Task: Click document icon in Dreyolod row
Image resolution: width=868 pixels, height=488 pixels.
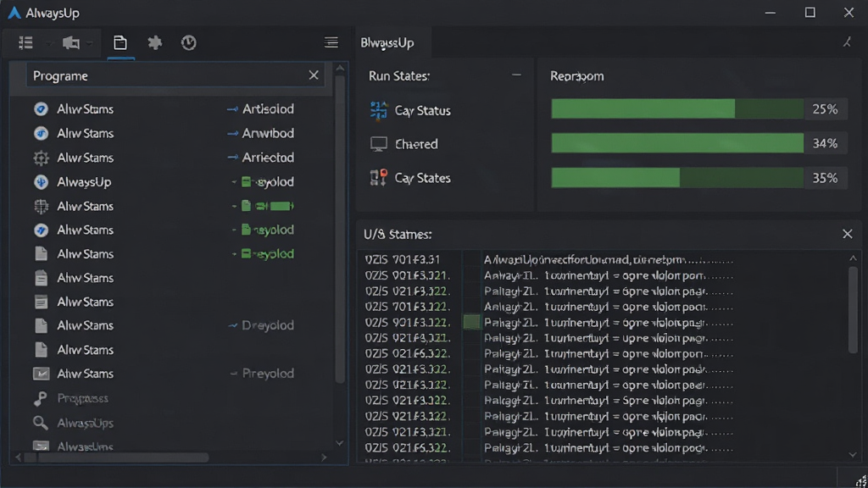Action: pos(41,325)
